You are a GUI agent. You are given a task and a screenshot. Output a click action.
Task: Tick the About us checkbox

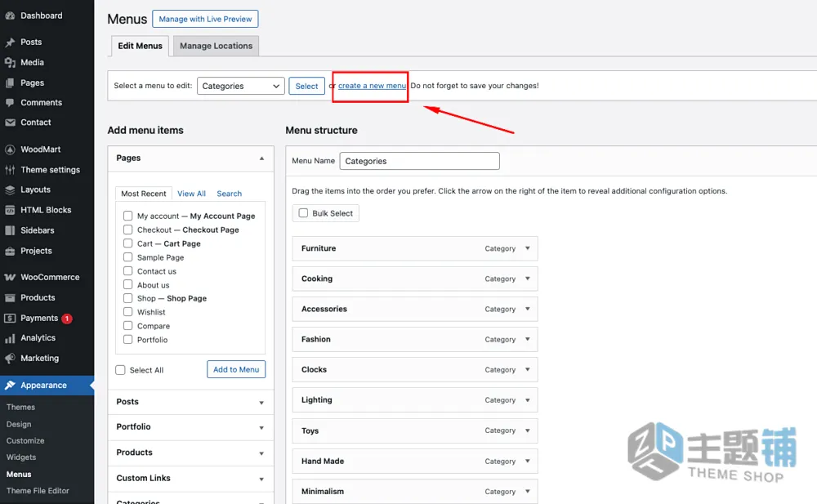(x=127, y=284)
